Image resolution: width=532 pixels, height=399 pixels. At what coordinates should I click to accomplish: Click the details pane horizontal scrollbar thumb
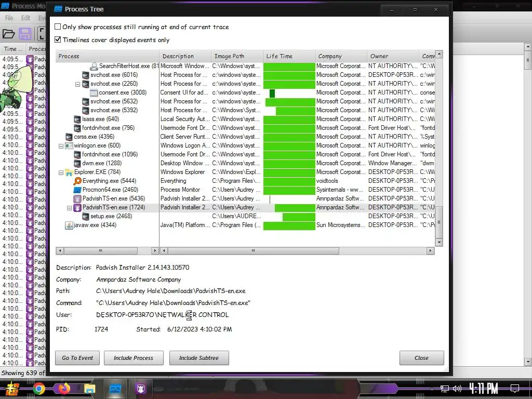coord(253,251)
